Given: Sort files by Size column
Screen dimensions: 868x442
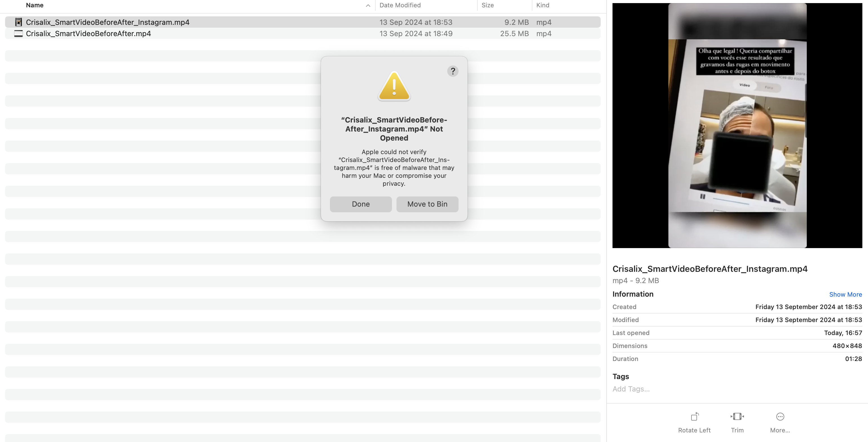Looking at the screenshot, I should 488,5.
